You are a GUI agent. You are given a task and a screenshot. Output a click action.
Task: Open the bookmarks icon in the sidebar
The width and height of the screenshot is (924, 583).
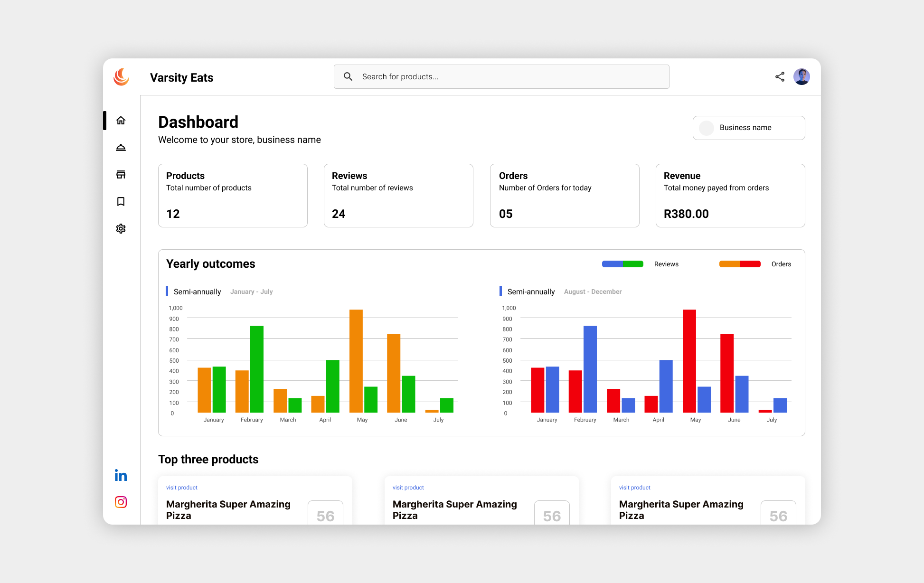point(121,201)
